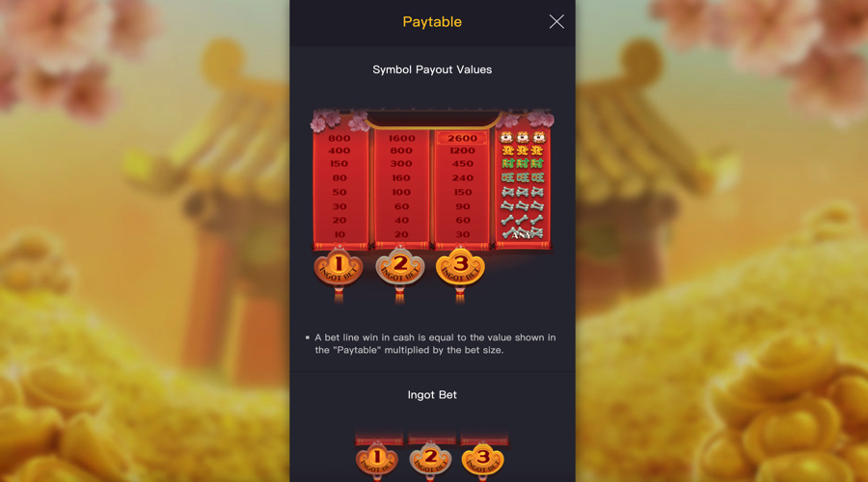Screen dimensions: 868x482
Task: Click the triple dog face symbol row
Action: tap(523, 137)
